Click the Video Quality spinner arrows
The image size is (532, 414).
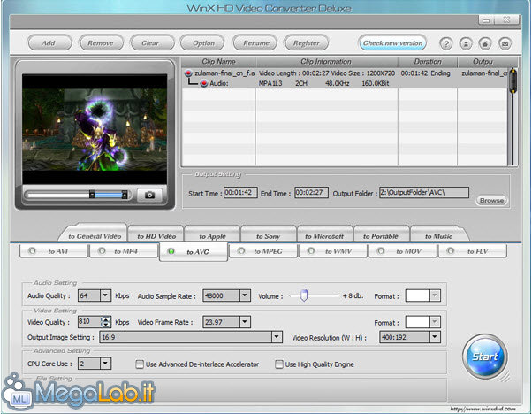[x=106, y=322]
